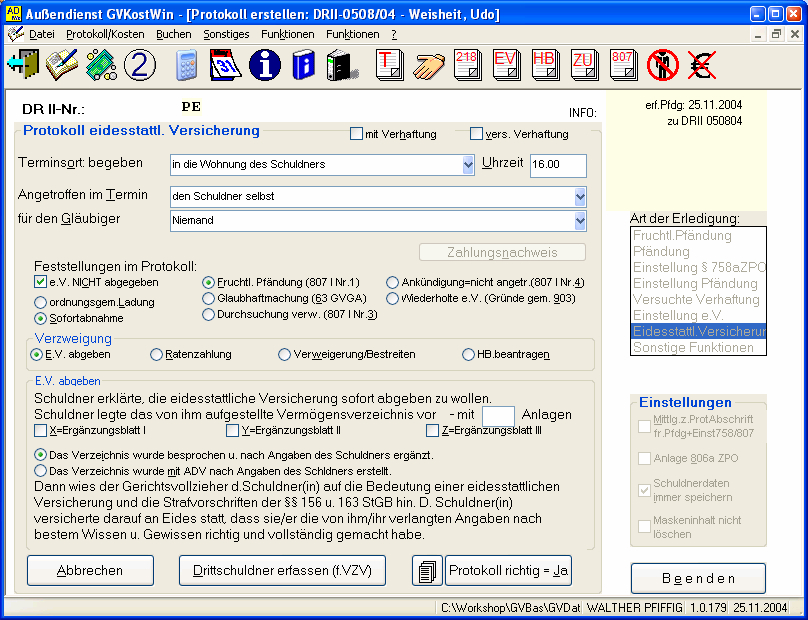The width and height of the screenshot is (808, 620).
Task: Open the calendar toolbar icon
Action: point(225,65)
